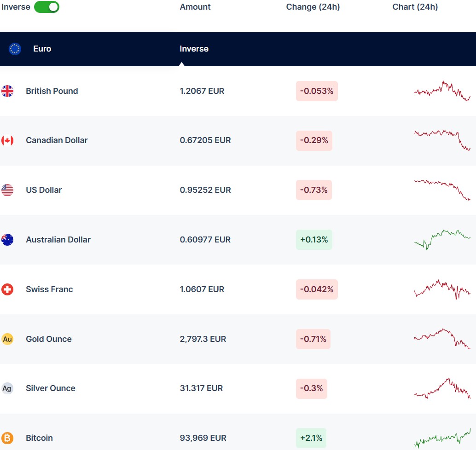Click the Change (24h) column header

point(313,7)
